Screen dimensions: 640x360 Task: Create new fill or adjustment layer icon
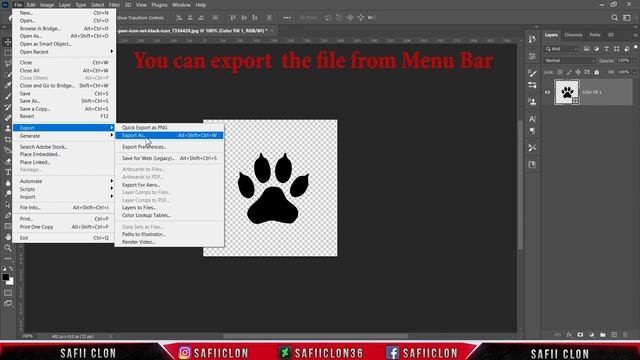pyautogui.click(x=592, y=335)
